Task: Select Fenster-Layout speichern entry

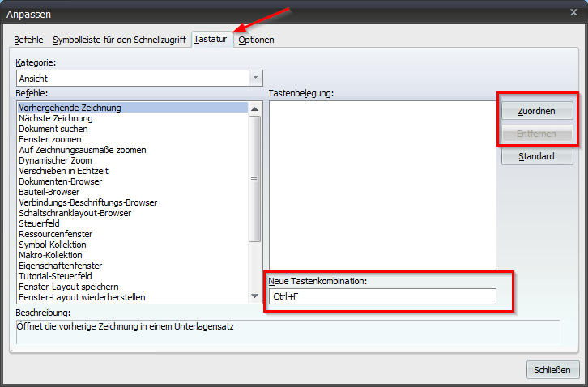Action: pos(69,287)
